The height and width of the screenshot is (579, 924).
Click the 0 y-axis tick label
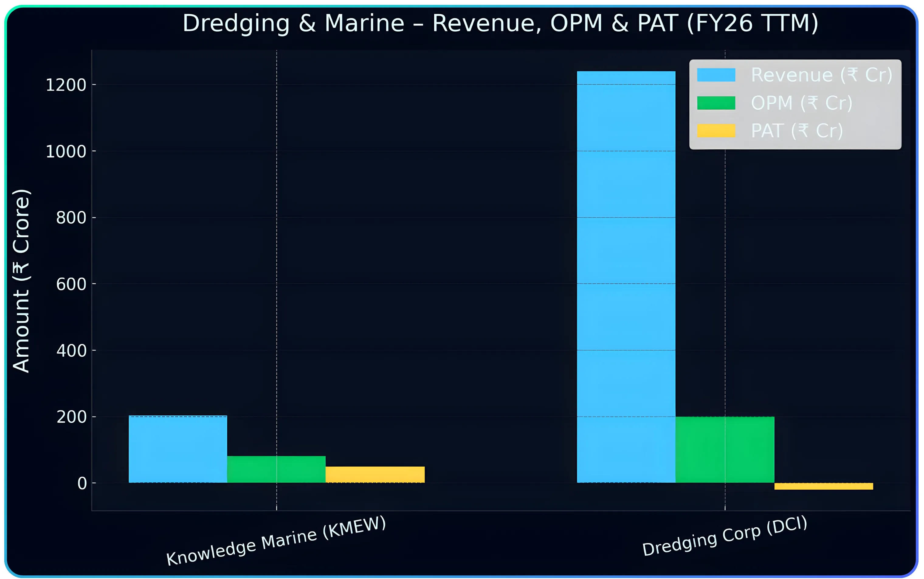[x=81, y=483]
